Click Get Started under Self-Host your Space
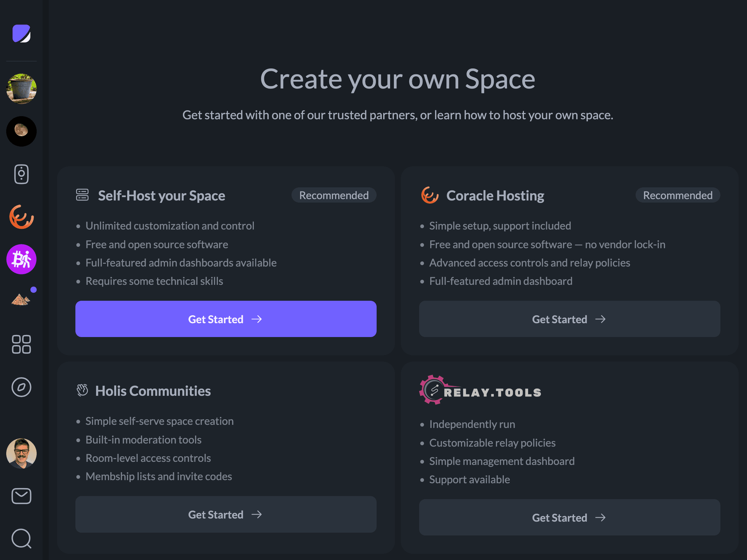Viewport: 747px width, 560px height. tap(226, 319)
